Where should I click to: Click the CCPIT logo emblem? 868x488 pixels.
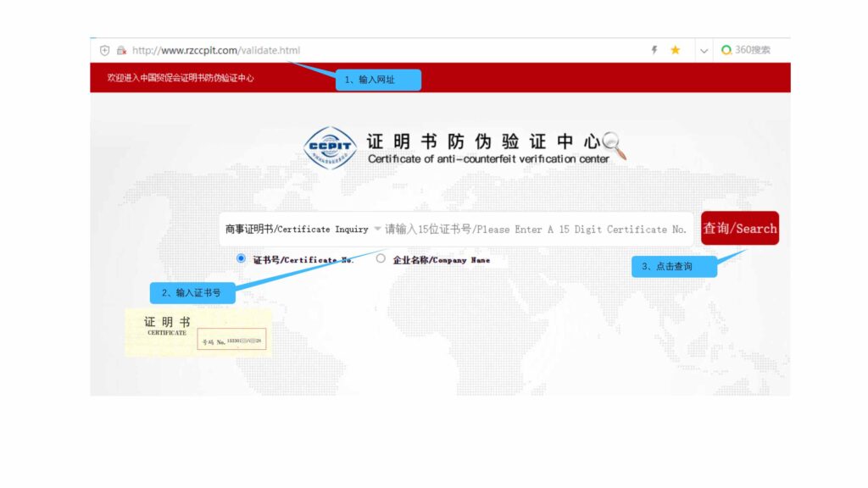tap(330, 147)
